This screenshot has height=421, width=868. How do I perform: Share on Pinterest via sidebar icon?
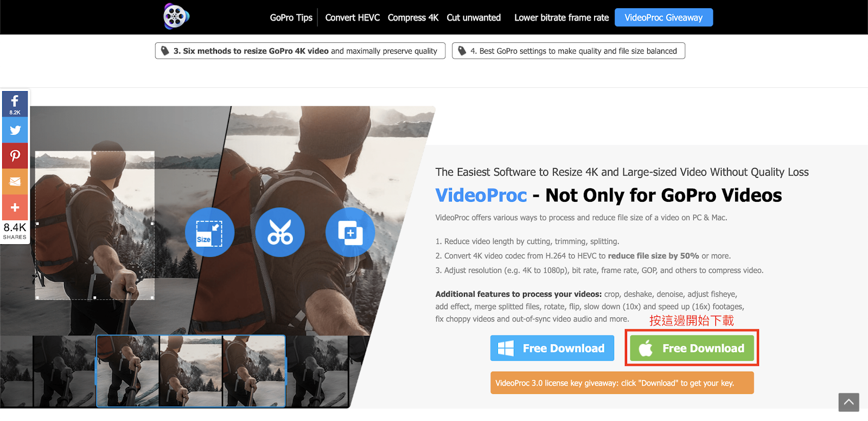[15, 156]
